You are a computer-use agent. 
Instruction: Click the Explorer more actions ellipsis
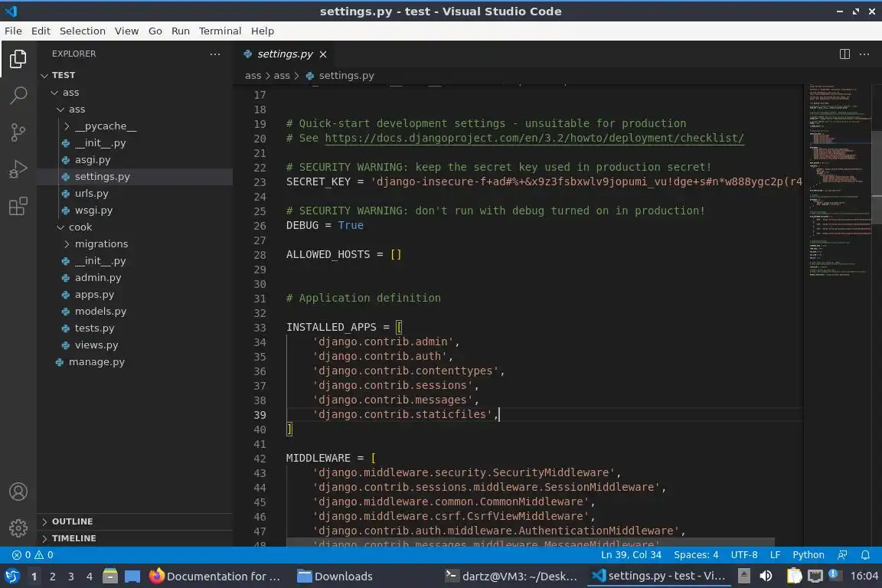pyautogui.click(x=215, y=54)
